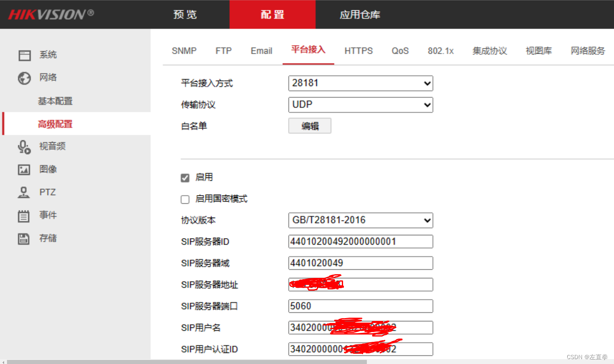
Task: Click the SIP服务器端口 field showing 5060
Action: (361, 306)
